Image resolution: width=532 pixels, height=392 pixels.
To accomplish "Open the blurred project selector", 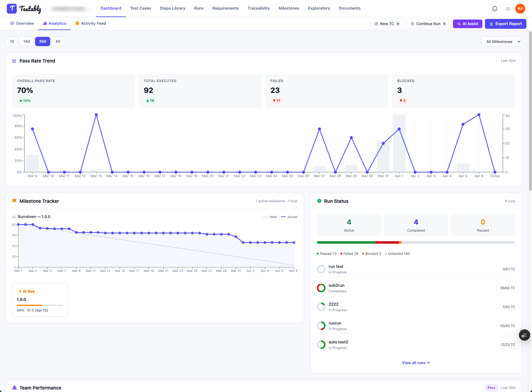I will pyautogui.click(x=68, y=9).
